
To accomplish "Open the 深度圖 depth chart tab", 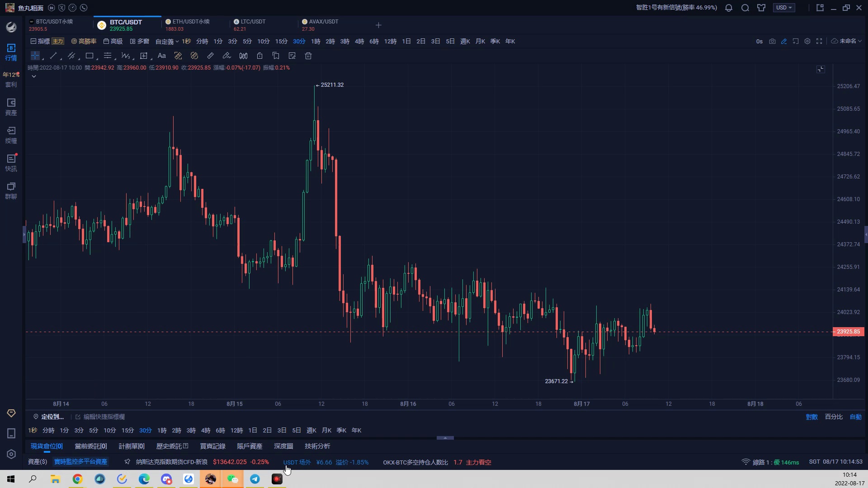I will click(283, 446).
